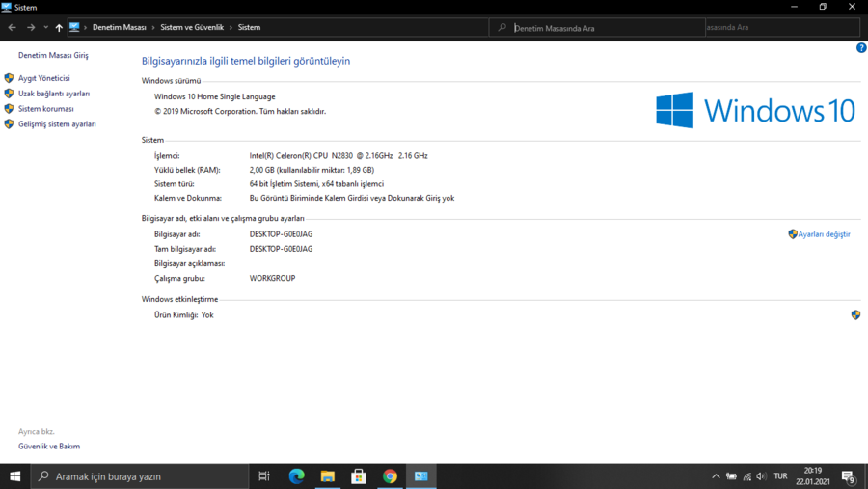Click shield icon beside Aygıt Yöneticisi
868x489 pixels.
9,78
